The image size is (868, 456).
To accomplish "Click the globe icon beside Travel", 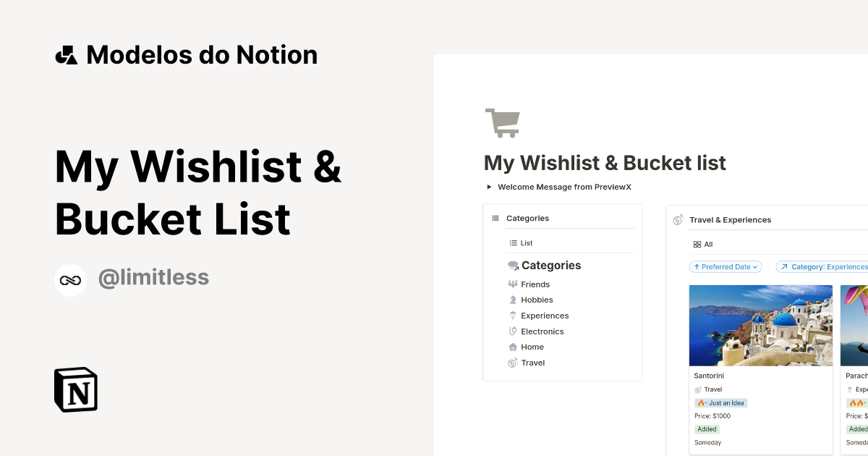I will 514,363.
